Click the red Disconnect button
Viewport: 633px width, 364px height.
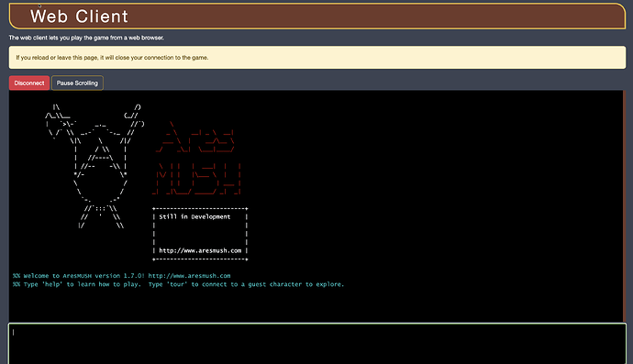[29, 83]
